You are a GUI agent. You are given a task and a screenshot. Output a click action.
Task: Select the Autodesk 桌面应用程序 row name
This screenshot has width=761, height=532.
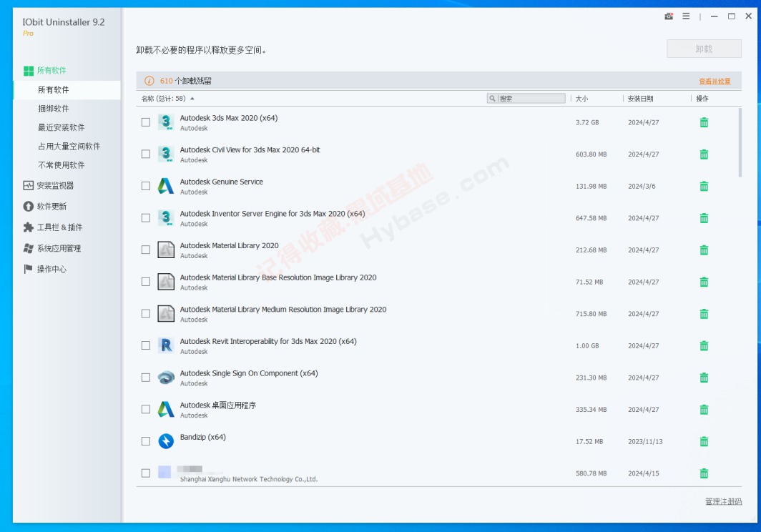218,405
